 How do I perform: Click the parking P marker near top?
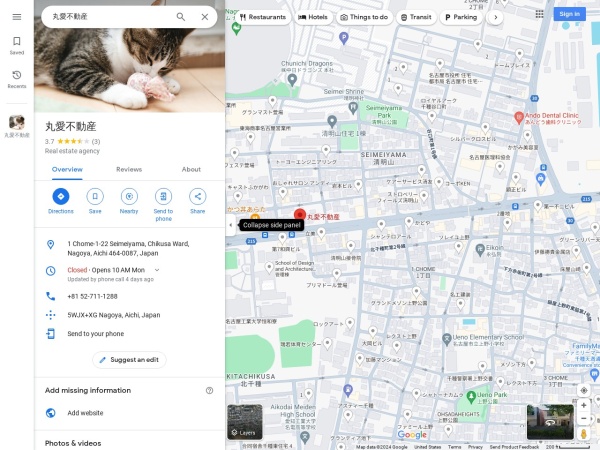pos(344,38)
